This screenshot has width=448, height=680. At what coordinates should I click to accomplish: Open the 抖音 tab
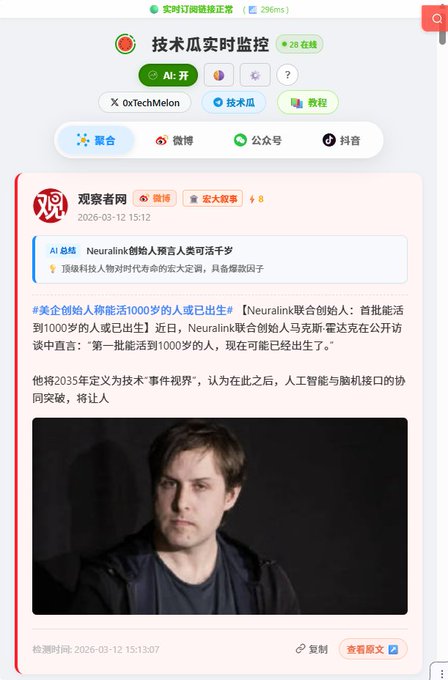tap(341, 140)
